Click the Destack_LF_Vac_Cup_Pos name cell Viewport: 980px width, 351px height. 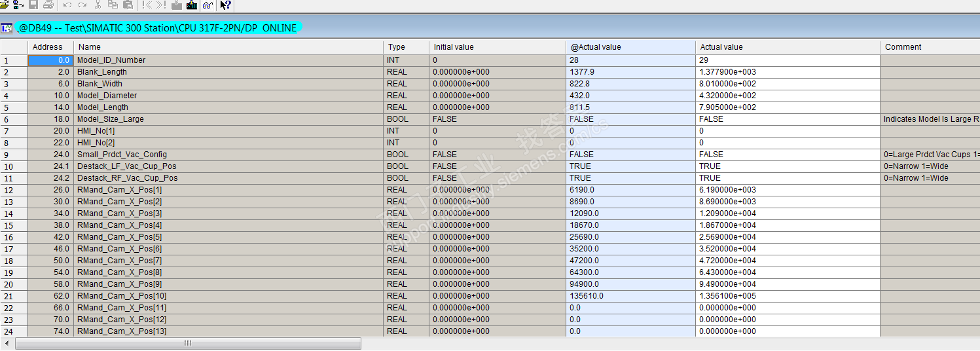point(228,166)
